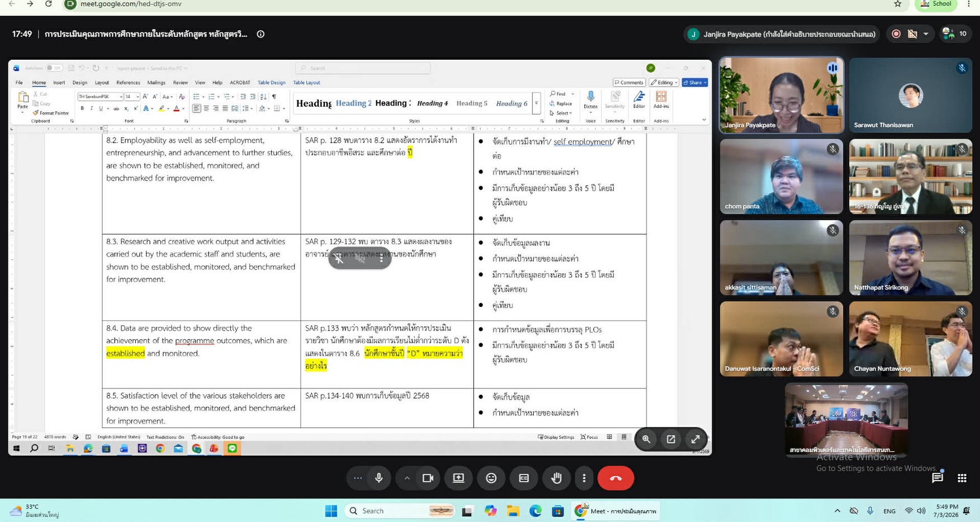Open the emoji reactions button
Viewport: 980px width, 522px height.
[491, 478]
